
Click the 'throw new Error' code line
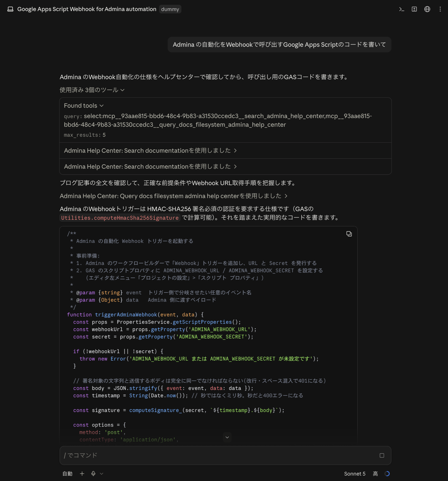(199, 359)
